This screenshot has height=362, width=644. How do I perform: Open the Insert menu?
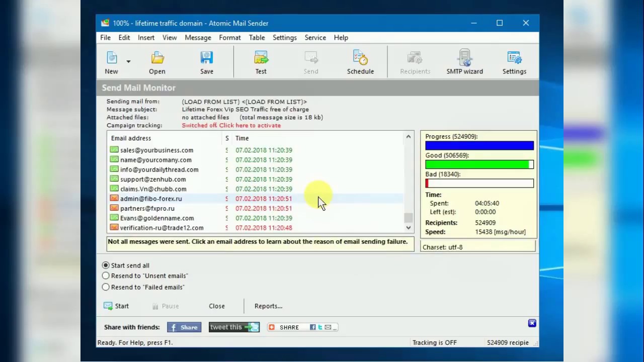pyautogui.click(x=146, y=38)
